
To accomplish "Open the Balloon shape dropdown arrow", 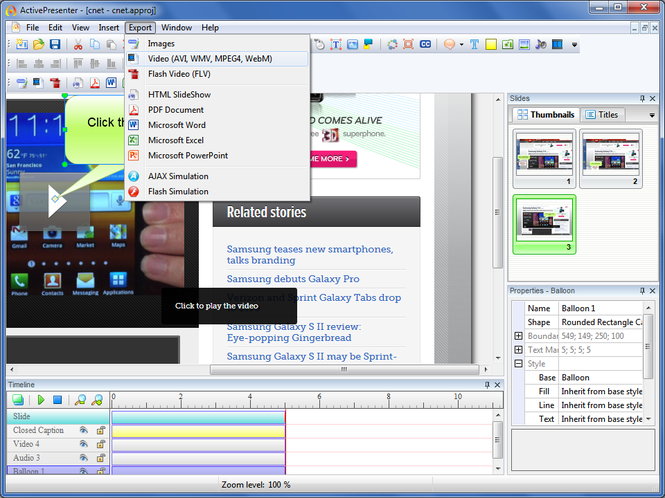I will pos(461,45).
